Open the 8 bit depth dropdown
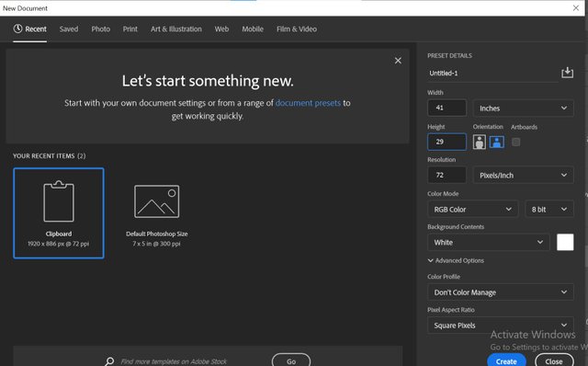The height and width of the screenshot is (366, 588). pos(549,209)
